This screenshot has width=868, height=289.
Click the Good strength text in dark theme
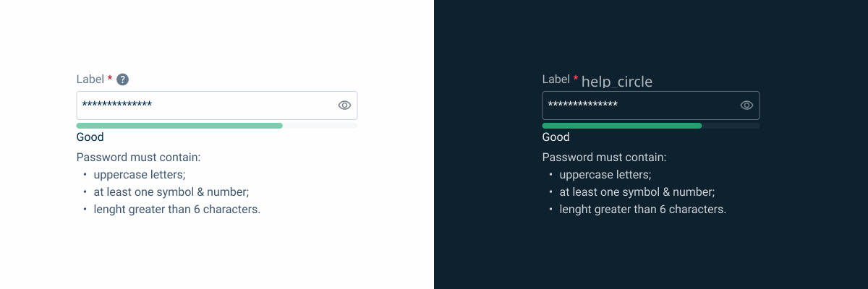click(x=556, y=137)
